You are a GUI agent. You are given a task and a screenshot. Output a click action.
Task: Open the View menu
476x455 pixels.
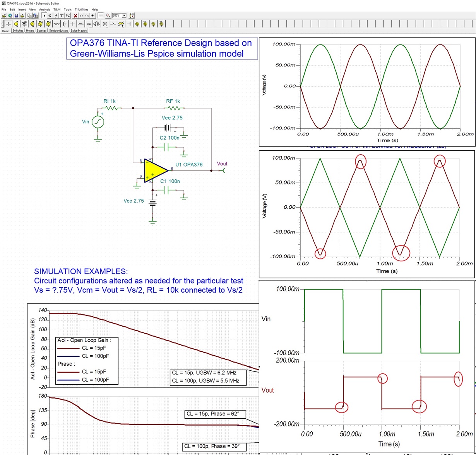click(x=33, y=9)
